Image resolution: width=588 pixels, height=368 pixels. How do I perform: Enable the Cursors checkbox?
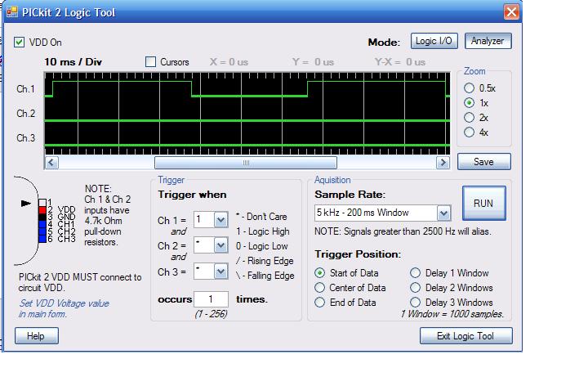(x=150, y=61)
